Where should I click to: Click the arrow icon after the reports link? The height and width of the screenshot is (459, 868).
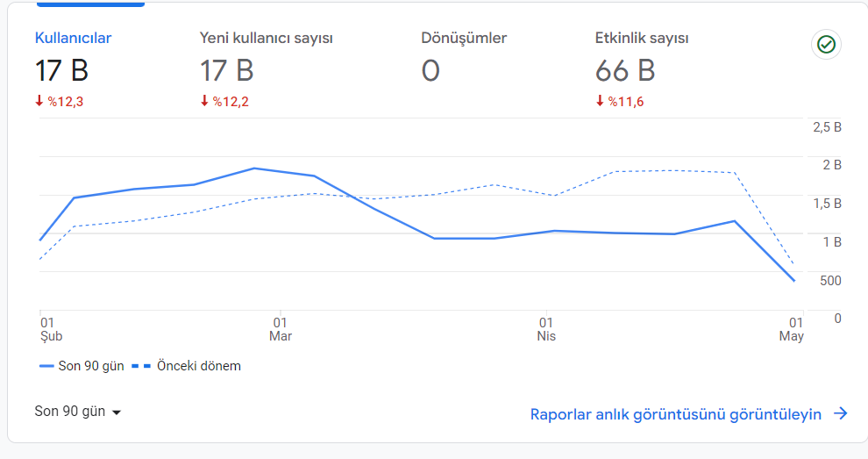pos(840,413)
